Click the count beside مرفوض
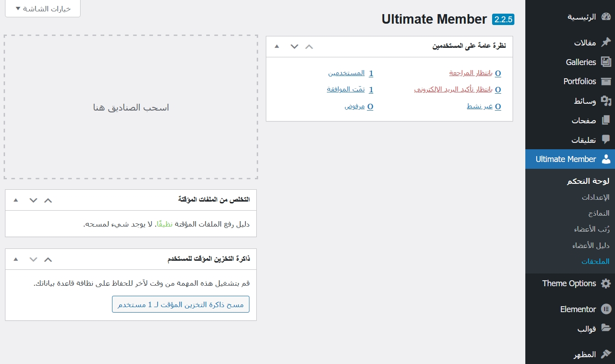 tap(371, 106)
